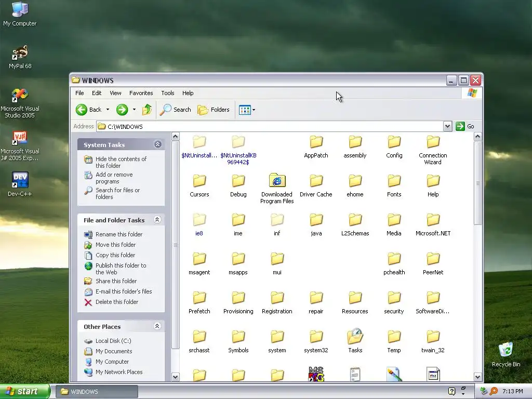
Task: Select the Temp folder
Action: (x=394, y=342)
